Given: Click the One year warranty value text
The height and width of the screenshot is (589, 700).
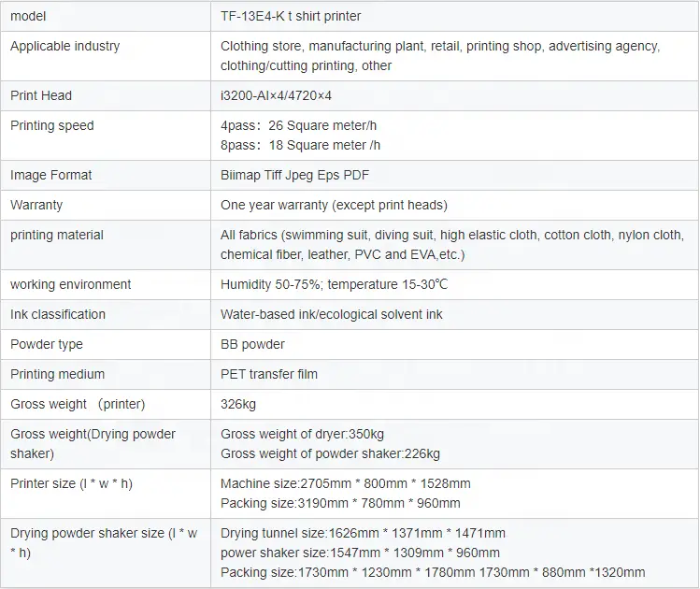Looking at the screenshot, I should [334, 205].
